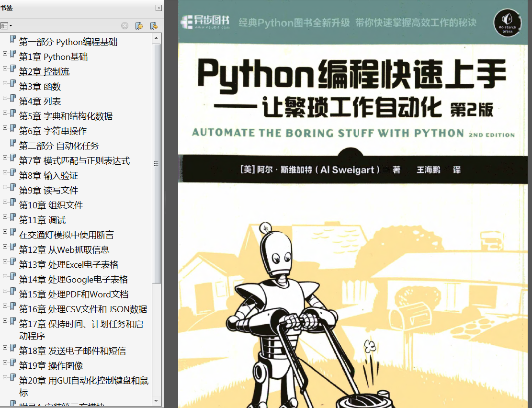The width and height of the screenshot is (532, 408).
Task: Jump to 第12章 从Web抓取信息
Action: [64, 250]
